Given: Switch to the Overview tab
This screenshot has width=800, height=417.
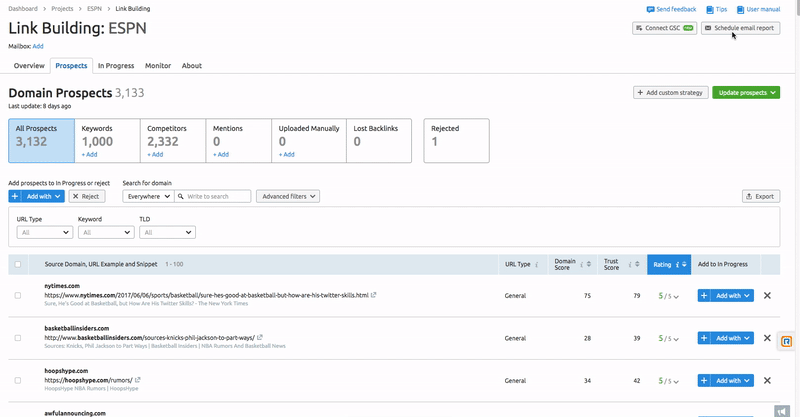Looking at the screenshot, I should pyautogui.click(x=29, y=65).
